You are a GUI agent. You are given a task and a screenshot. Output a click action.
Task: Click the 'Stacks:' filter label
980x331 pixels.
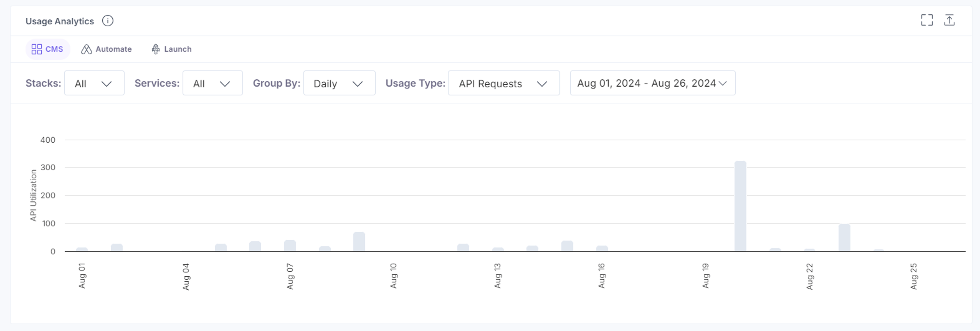(43, 83)
